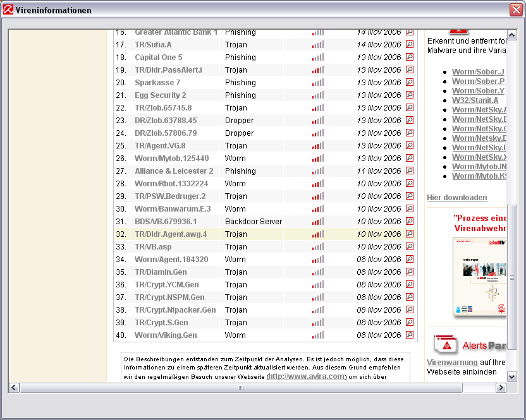Click horizontal scrollbar left arrow
Viewport: 526px width, 420px height.
point(14,387)
